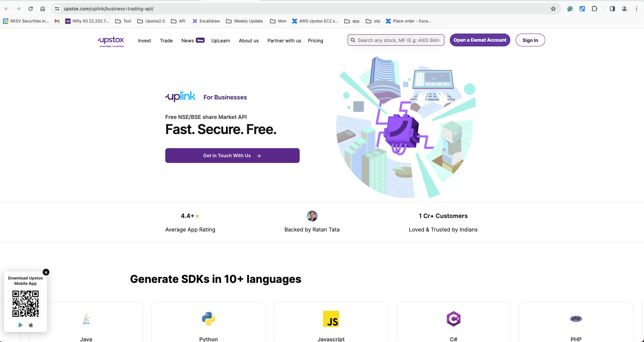Reload the current page
The image size is (644, 342).
[31, 9]
